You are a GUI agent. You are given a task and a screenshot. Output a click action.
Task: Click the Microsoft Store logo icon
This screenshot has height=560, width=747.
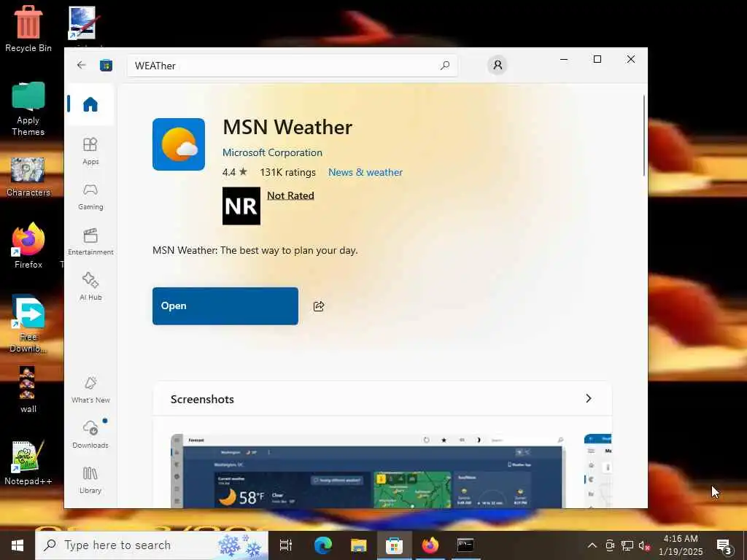(106, 65)
